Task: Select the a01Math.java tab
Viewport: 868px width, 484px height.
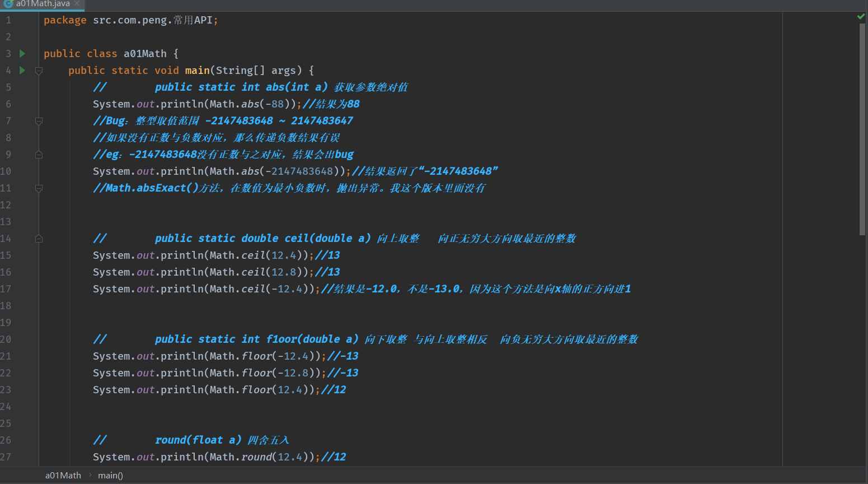Action: coord(43,4)
